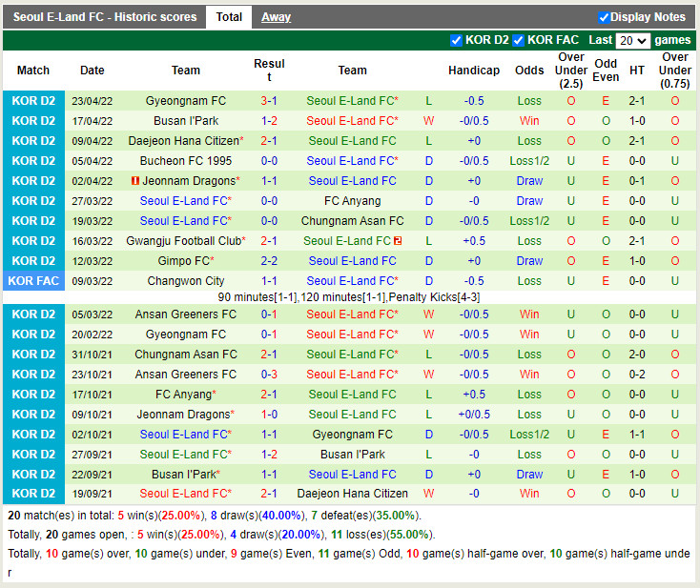The image size is (700, 588).
Task: Click the Odds column header
Action: [x=529, y=71]
